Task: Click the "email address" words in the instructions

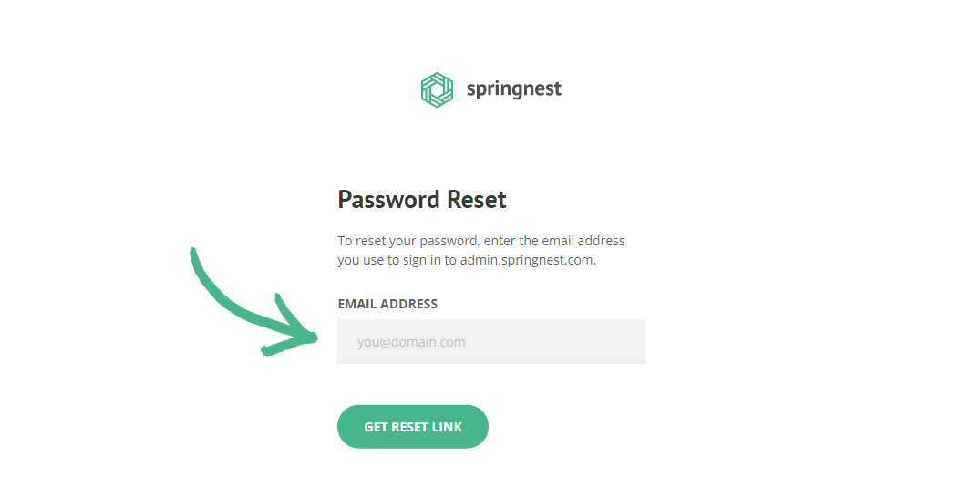Action: (x=583, y=241)
